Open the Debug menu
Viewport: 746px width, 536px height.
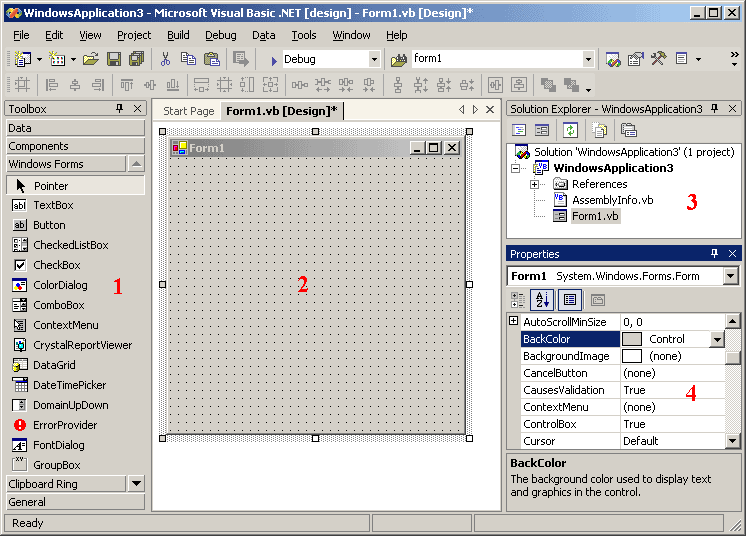click(x=220, y=35)
